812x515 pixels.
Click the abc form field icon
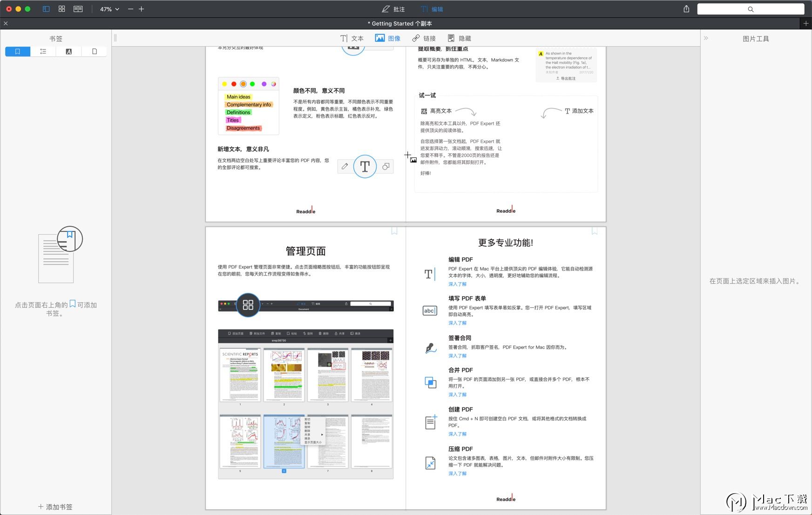(x=430, y=311)
